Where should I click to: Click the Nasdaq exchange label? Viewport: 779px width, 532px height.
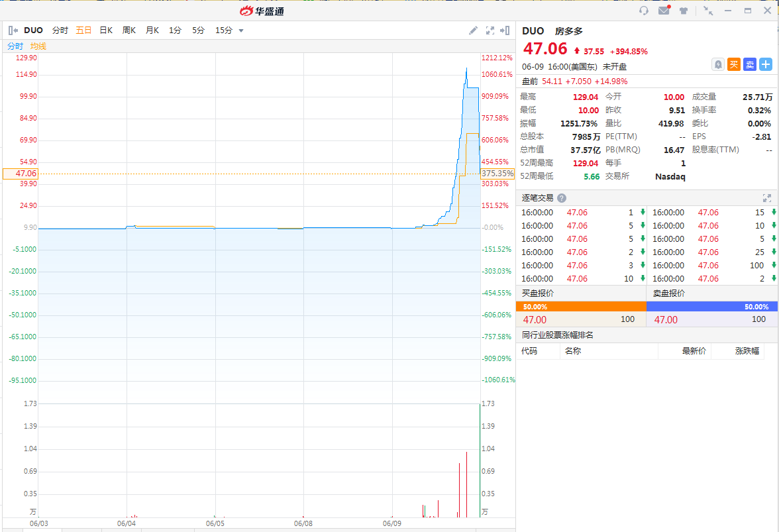coord(670,177)
